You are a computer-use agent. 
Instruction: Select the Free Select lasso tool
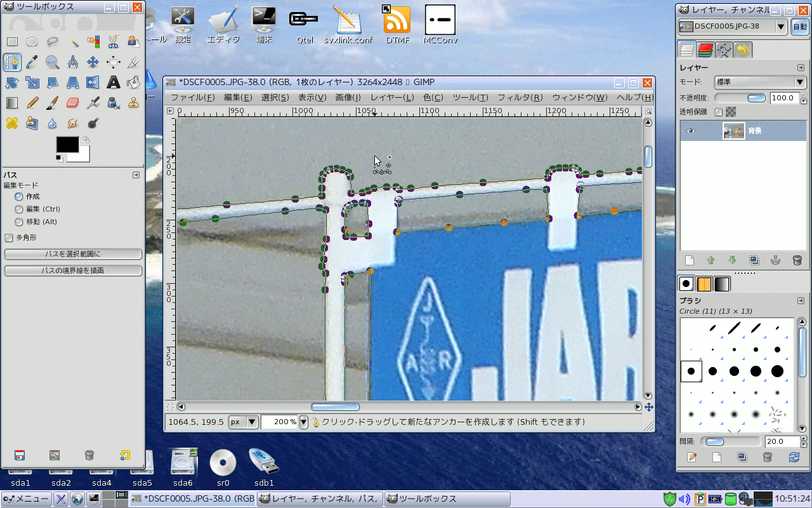click(x=53, y=42)
